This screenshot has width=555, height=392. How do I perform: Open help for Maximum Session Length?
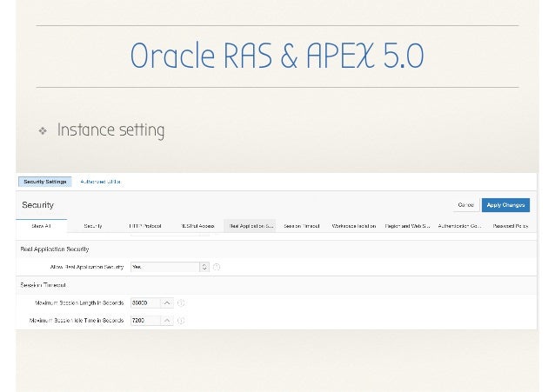pos(181,303)
